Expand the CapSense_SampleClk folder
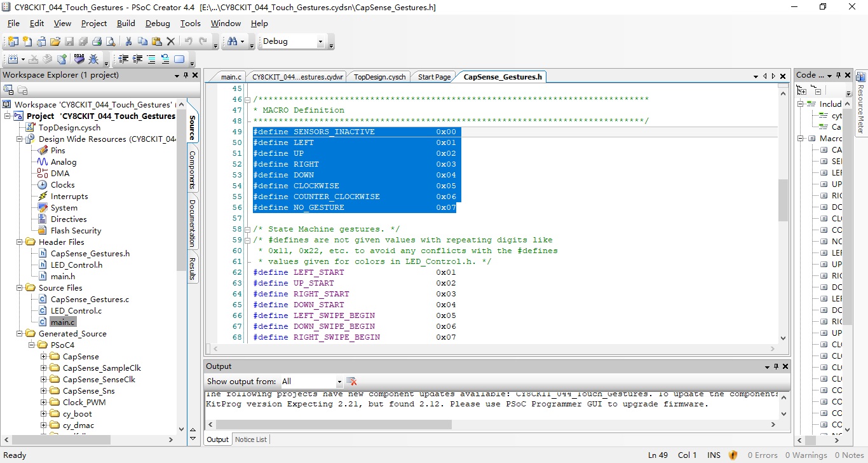This screenshot has width=868, height=463. click(x=44, y=368)
